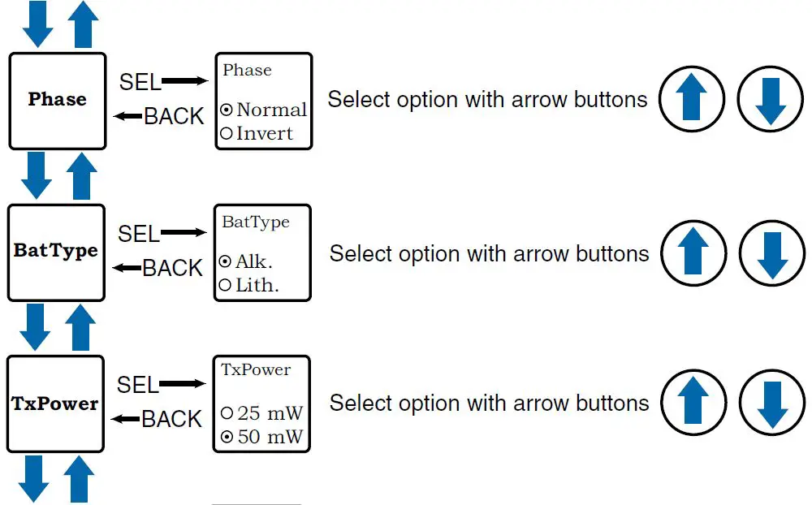Screen dimensions: 812x505
Task: Click the BACK arrow next to TxPower
Action: [x=126, y=419]
